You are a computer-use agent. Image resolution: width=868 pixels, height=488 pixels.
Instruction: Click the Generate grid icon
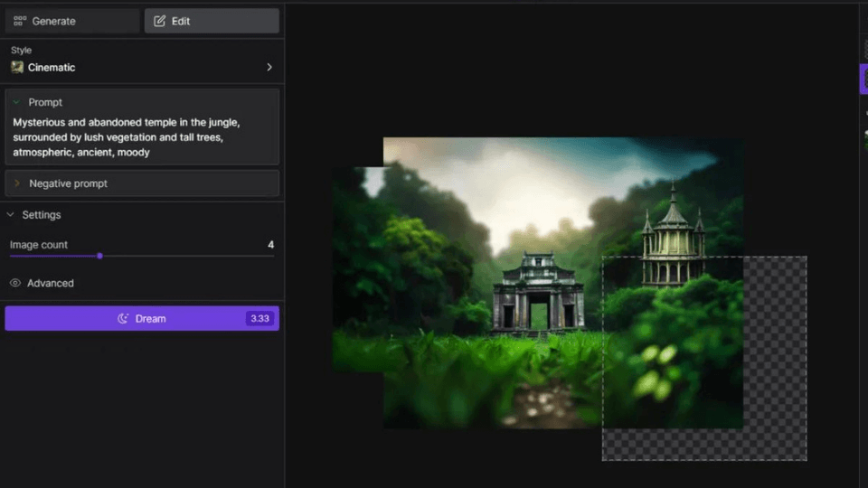(x=20, y=21)
